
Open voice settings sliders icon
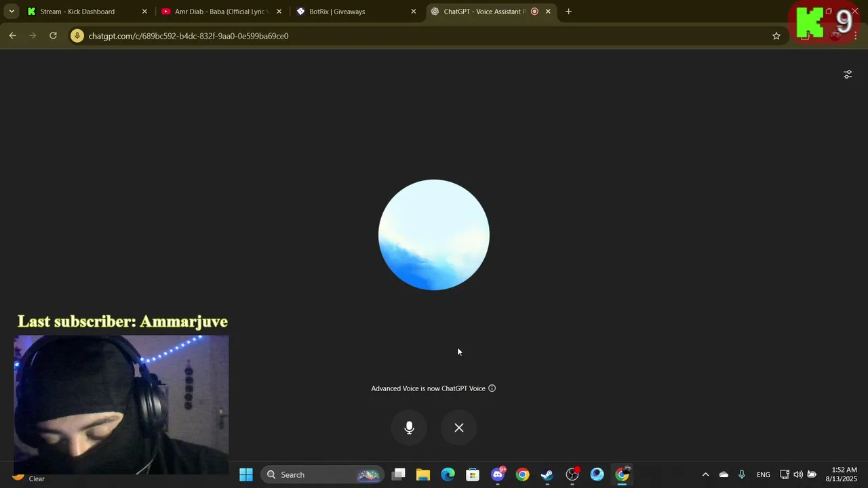848,75
